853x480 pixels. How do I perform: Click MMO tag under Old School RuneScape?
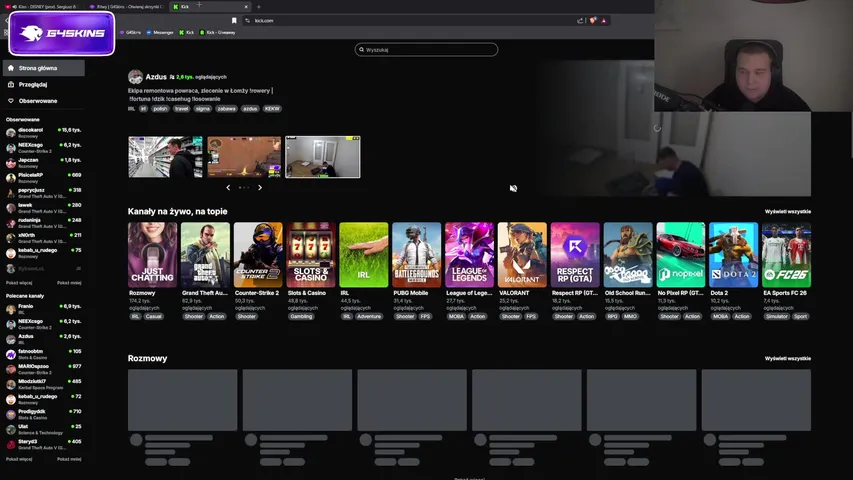tap(630, 316)
